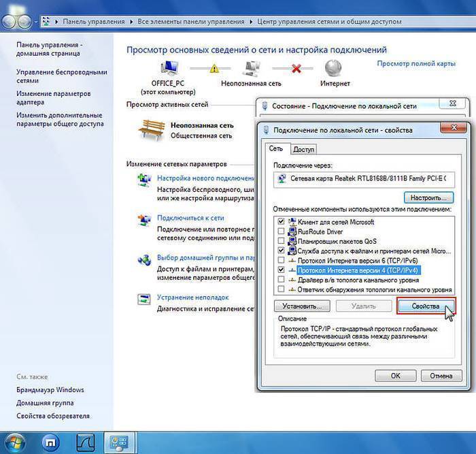Switch to the Доступ tab
Screen dimensions: 476x454
(303, 150)
